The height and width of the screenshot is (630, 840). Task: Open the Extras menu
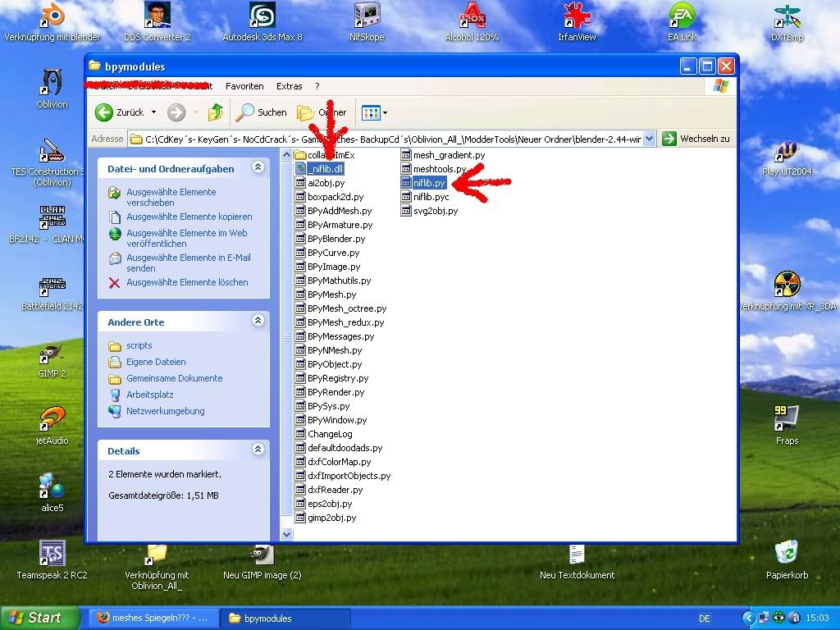click(x=289, y=86)
